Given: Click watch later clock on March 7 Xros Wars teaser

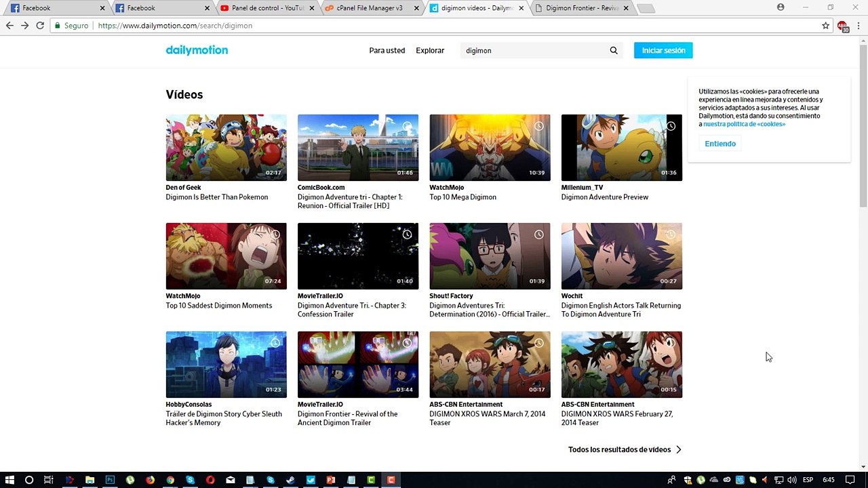Looking at the screenshot, I should click(539, 343).
